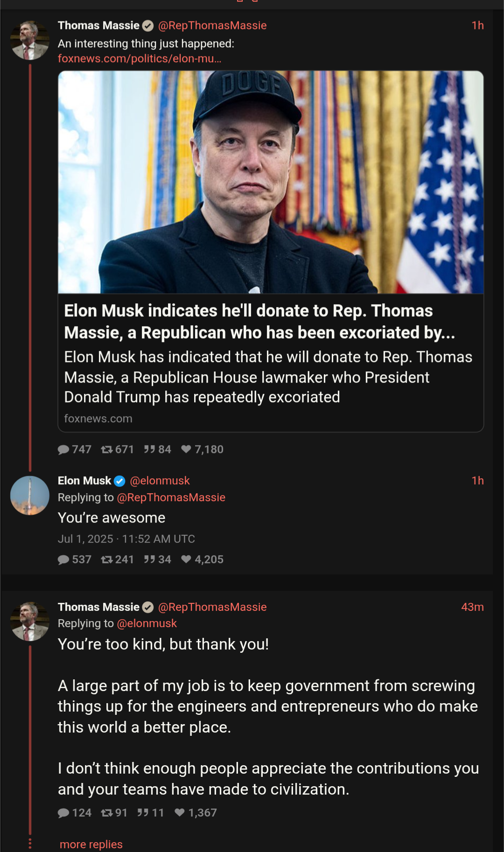Click the heart icon showing 4,205 likes
This screenshot has width=504, height=852.
[x=186, y=559]
